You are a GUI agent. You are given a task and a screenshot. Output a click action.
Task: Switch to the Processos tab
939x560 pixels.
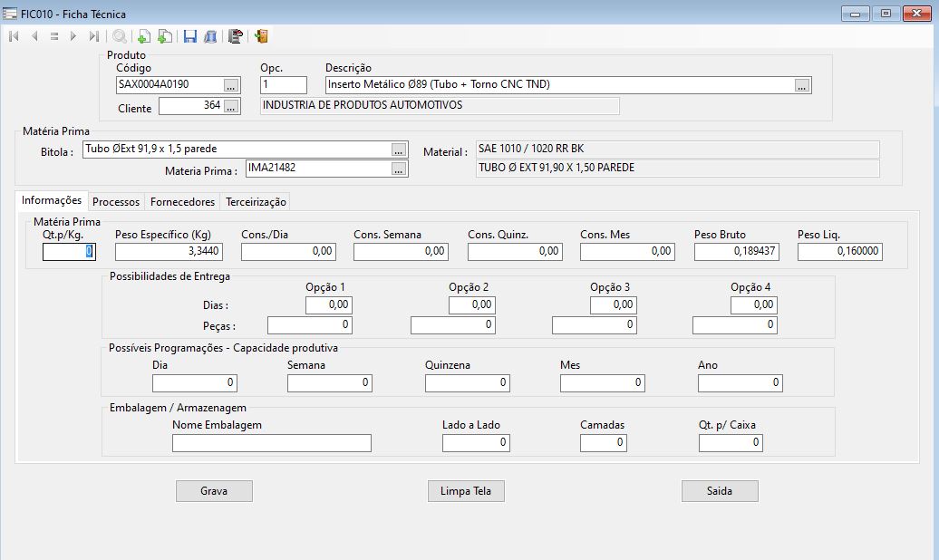point(116,202)
